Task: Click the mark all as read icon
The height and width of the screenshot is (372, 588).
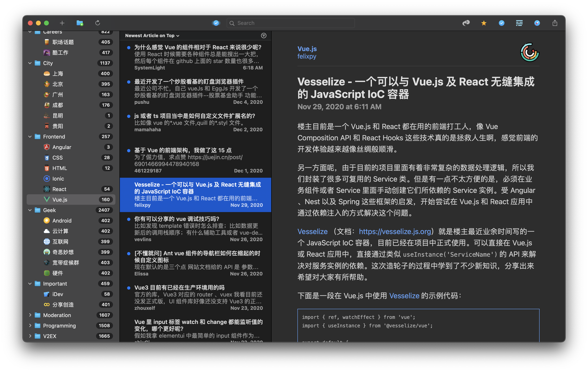Action: pyautogui.click(x=216, y=23)
